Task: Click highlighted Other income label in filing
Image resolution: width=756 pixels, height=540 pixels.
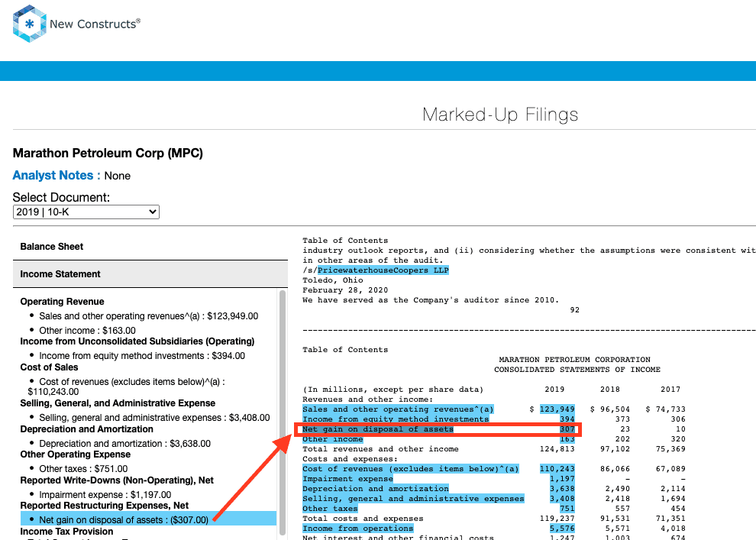Action: coord(333,439)
